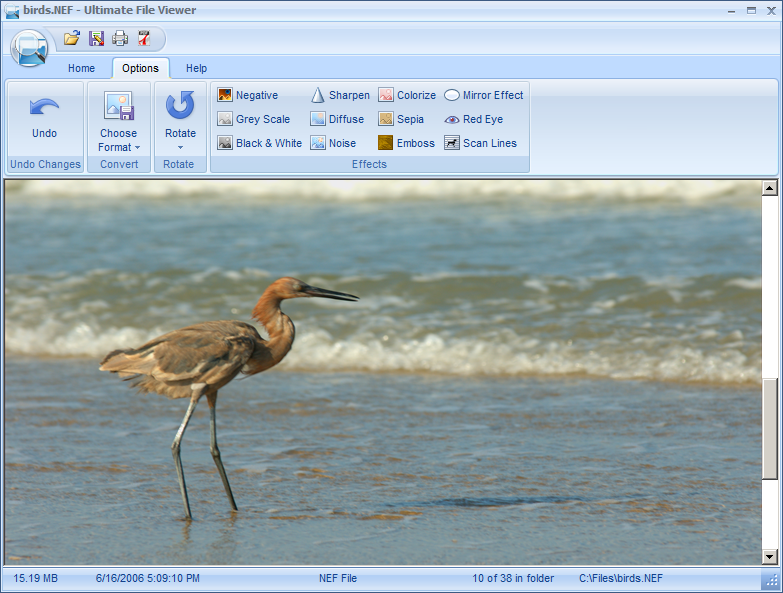The height and width of the screenshot is (593, 783).
Task: Apply the Red Eye correction
Action: point(473,119)
